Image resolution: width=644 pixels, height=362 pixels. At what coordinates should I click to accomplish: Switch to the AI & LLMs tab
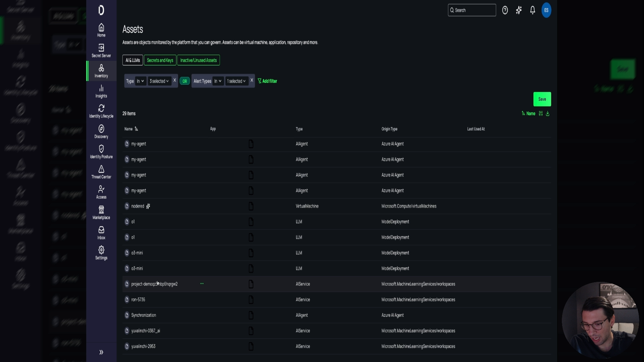click(132, 60)
